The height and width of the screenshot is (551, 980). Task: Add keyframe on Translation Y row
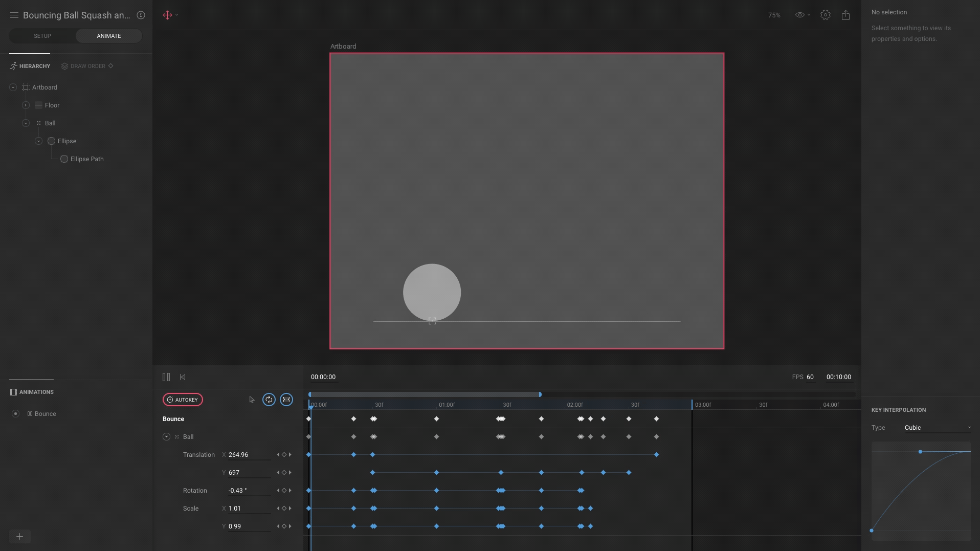(284, 473)
